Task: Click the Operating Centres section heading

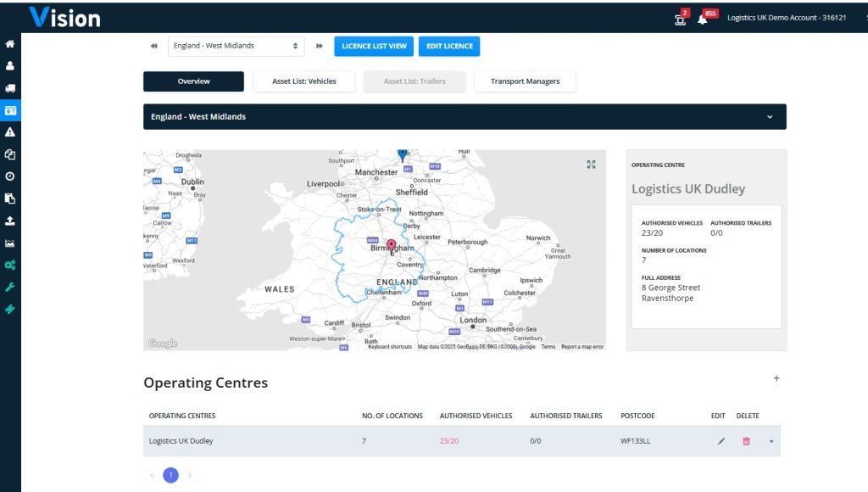Action: 205,383
